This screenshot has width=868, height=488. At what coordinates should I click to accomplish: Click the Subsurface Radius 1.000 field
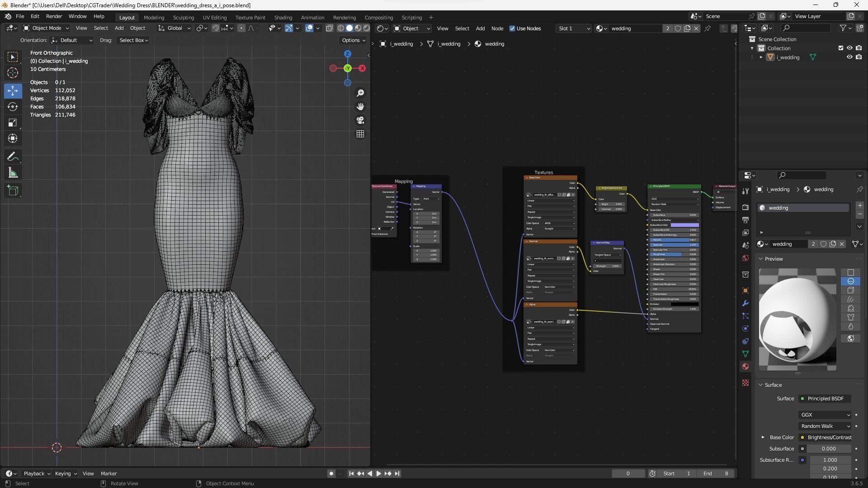[830, 460]
